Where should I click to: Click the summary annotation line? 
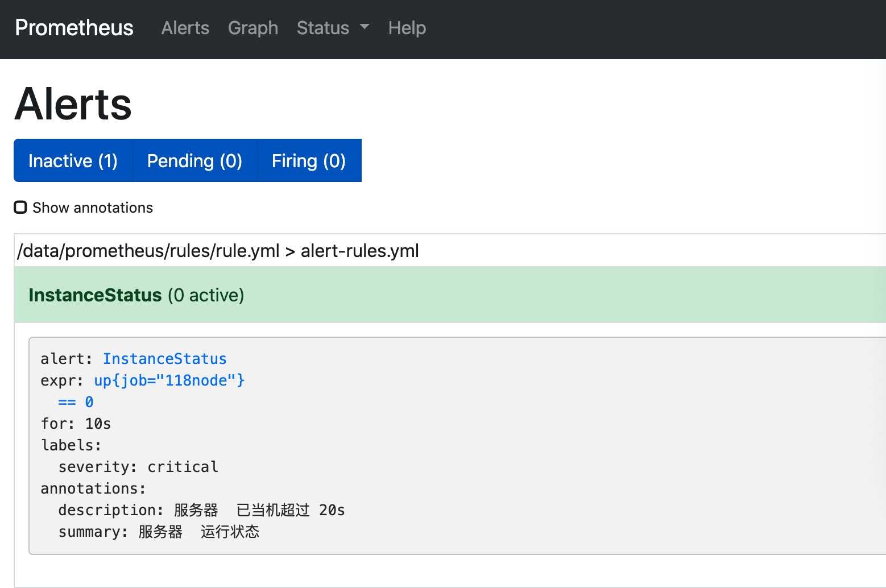pos(159,532)
